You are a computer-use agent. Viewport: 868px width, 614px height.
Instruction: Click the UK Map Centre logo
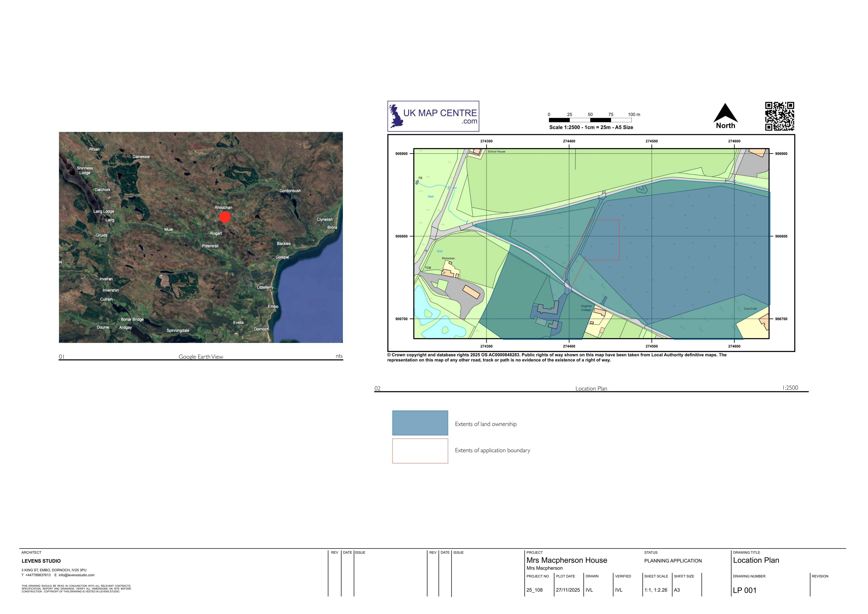(x=433, y=116)
